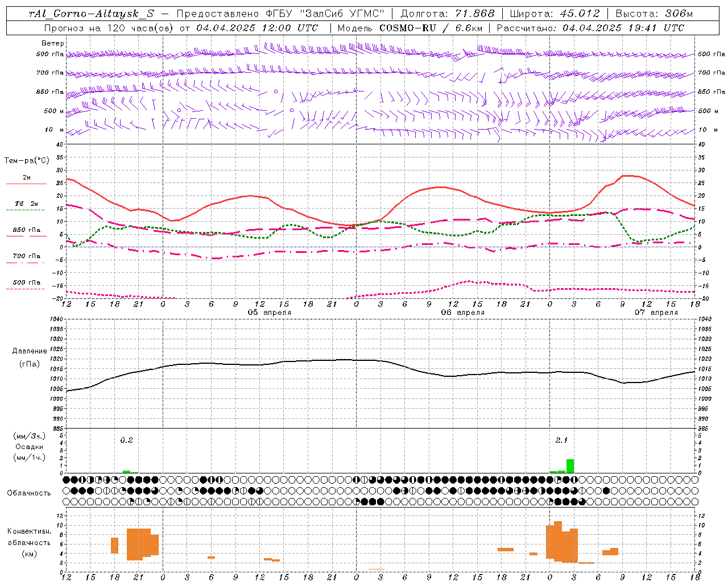Click the small green bar under 0.2
This screenshot has width=728, height=582.
click(x=126, y=472)
